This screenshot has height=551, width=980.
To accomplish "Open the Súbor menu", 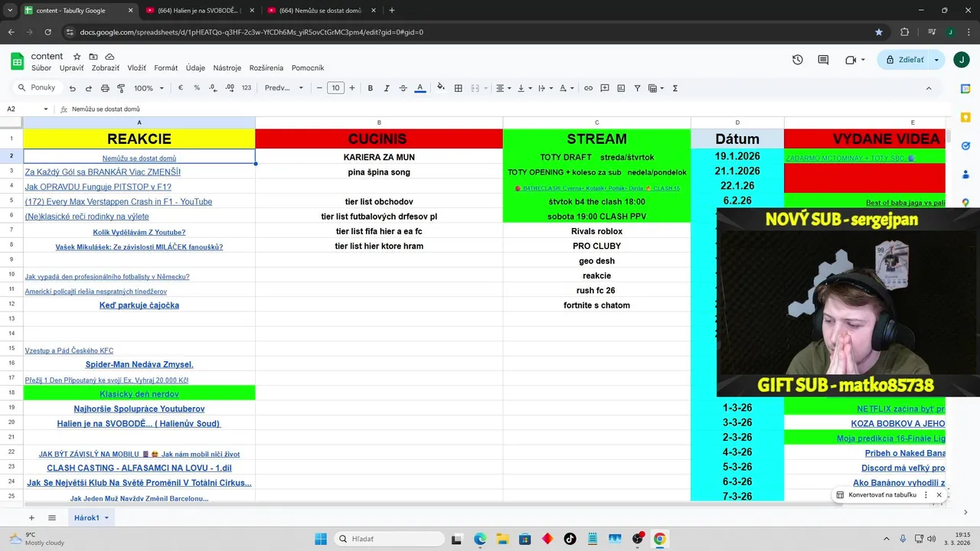I will 41,68.
